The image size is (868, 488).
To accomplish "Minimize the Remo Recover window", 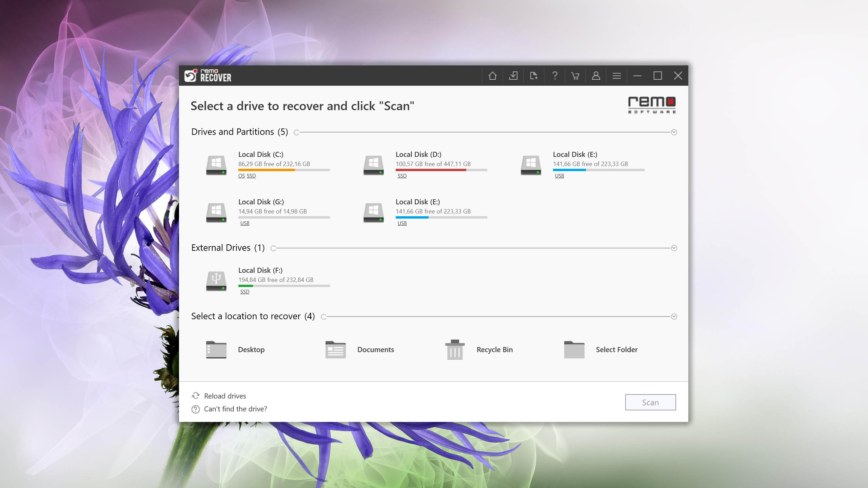I will click(637, 76).
